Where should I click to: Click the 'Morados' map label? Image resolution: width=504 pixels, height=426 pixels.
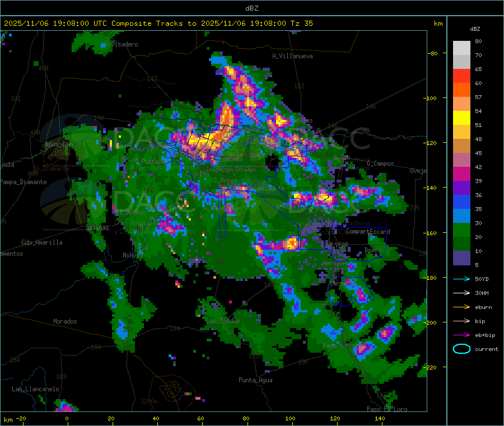tap(65, 321)
